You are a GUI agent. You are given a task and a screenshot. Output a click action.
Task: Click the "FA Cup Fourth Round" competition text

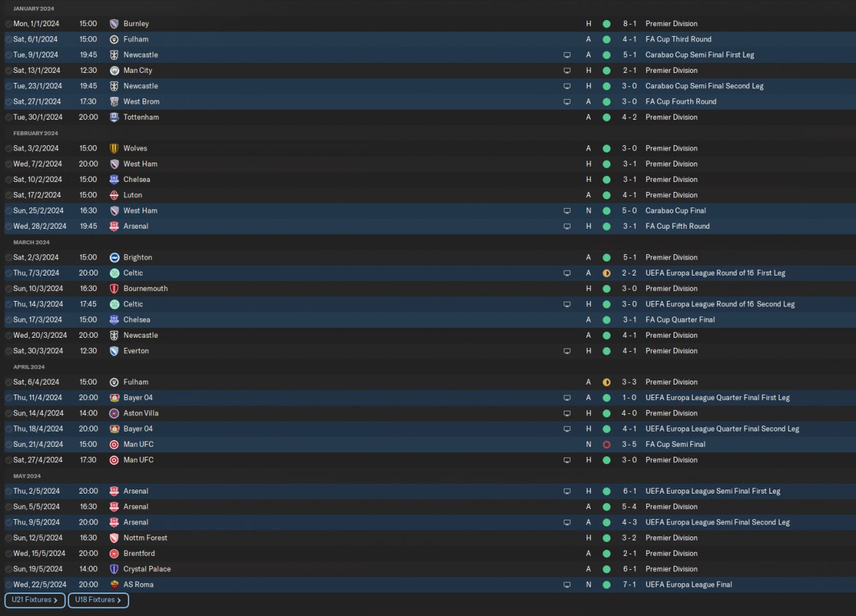click(x=681, y=102)
